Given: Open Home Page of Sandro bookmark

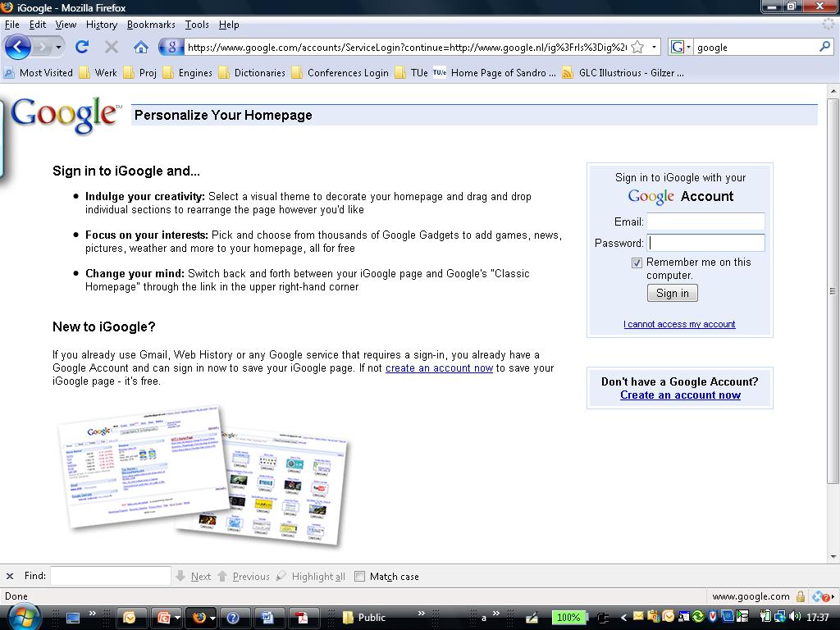Looking at the screenshot, I should pos(494,73).
